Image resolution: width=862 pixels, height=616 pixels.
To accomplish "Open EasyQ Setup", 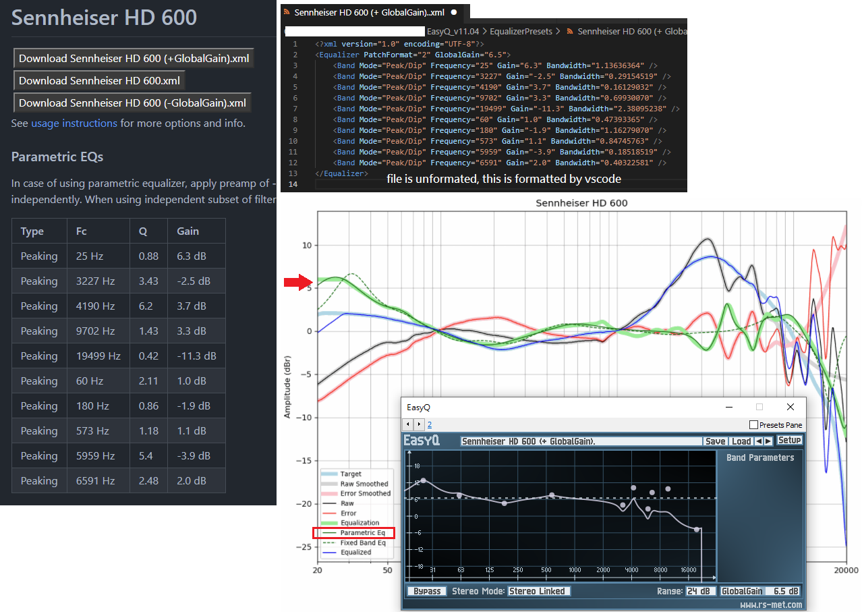I will coord(789,440).
